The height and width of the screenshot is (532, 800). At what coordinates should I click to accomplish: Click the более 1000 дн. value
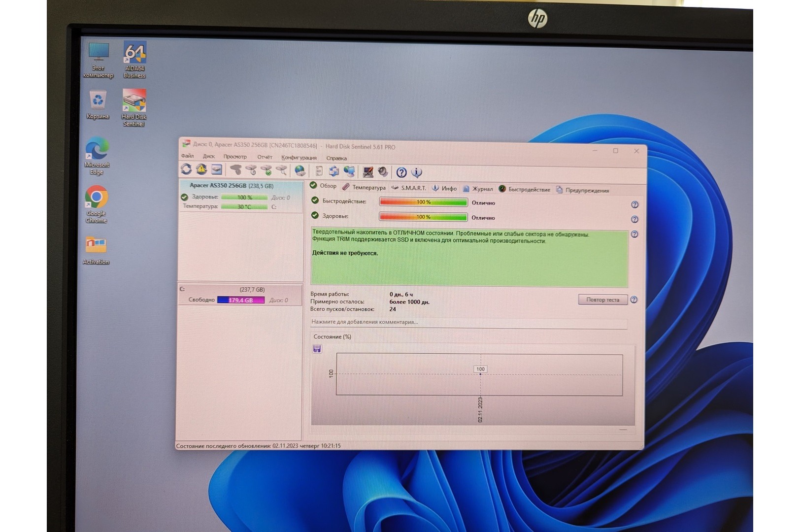409,302
